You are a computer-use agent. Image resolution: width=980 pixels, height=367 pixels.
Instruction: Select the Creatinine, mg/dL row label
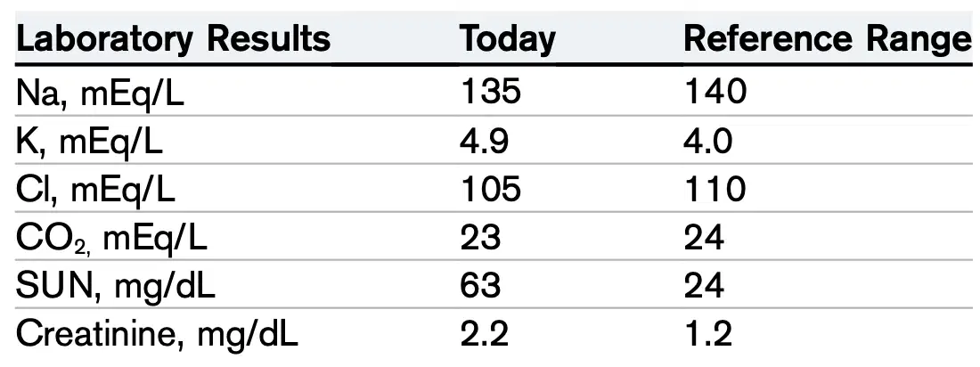[157, 335]
